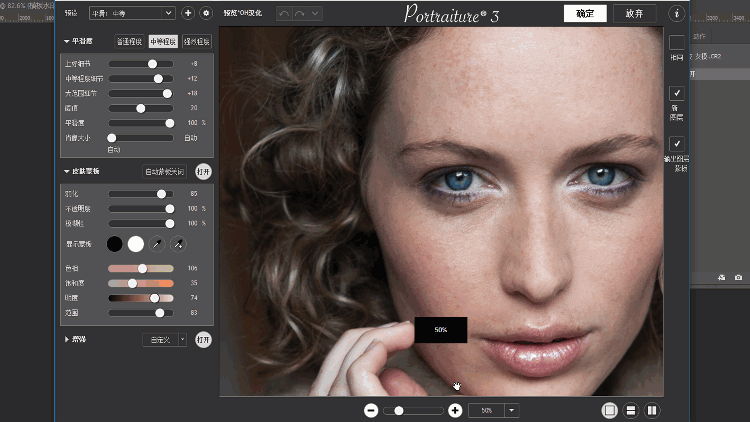Select the third smoothing level tab
The width and height of the screenshot is (750, 422).
coord(194,42)
